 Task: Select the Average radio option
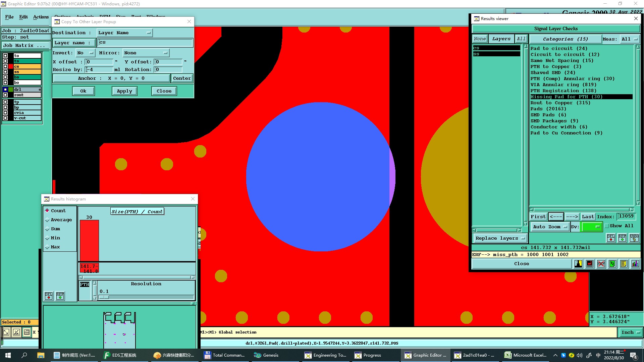click(47, 220)
